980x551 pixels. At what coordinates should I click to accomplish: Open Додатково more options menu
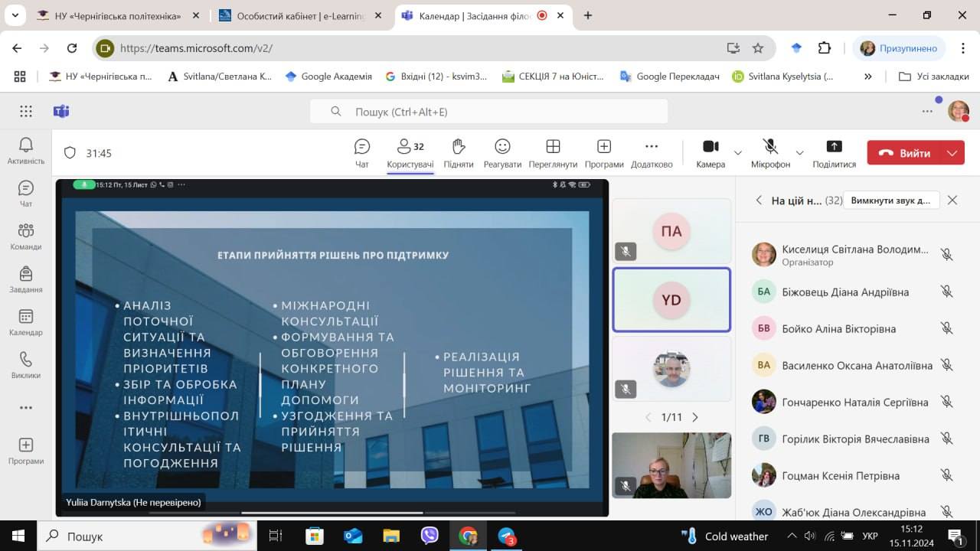[x=652, y=152]
